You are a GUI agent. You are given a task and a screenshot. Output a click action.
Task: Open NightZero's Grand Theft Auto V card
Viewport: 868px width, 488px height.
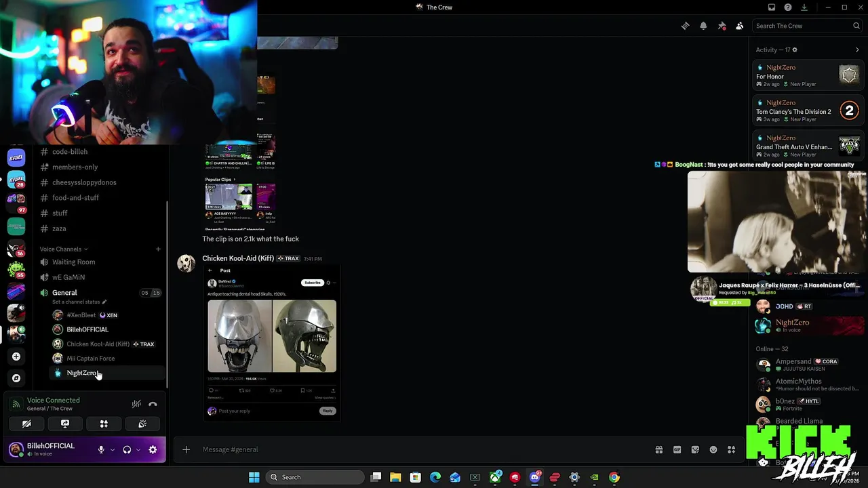[x=808, y=146]
